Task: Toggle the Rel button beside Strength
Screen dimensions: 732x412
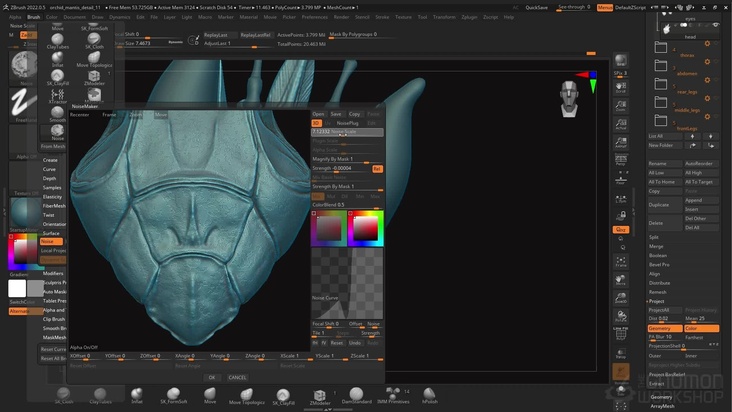Action: click(x=377, y=168)
